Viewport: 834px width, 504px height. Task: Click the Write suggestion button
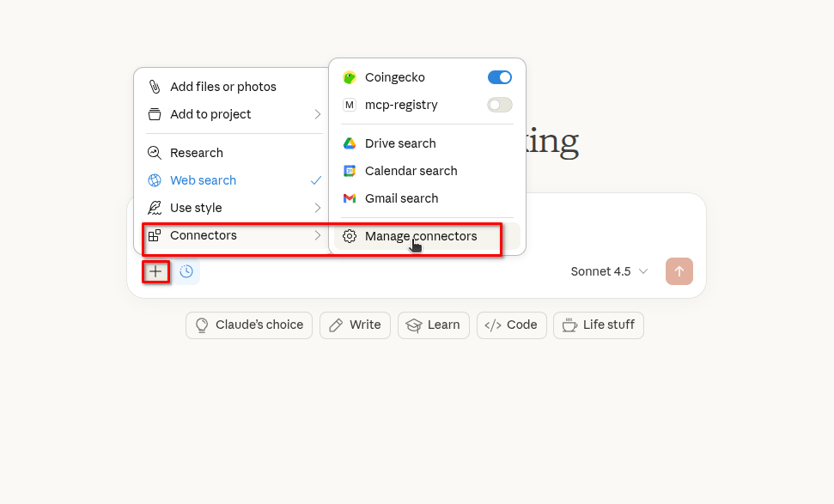[355, 325]
